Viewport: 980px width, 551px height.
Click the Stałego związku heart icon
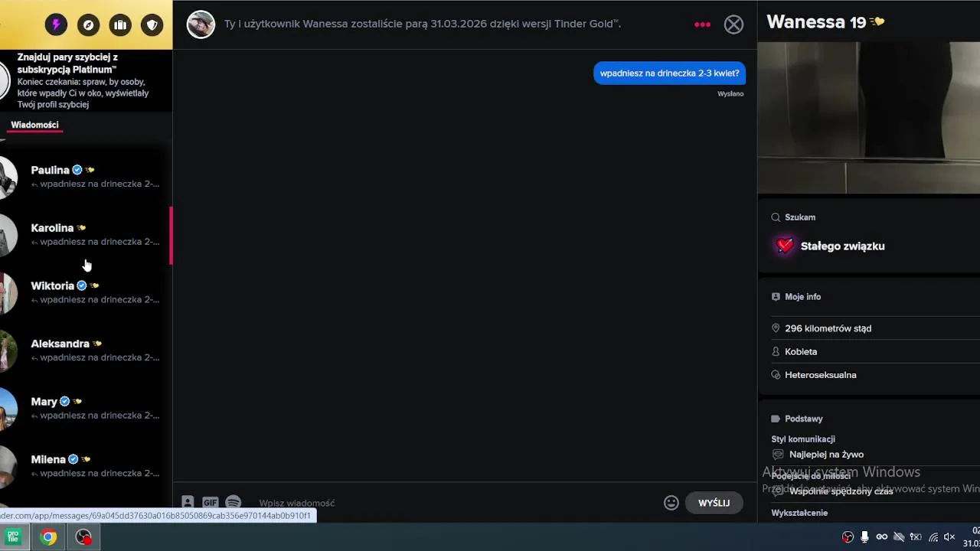(785, 246)
